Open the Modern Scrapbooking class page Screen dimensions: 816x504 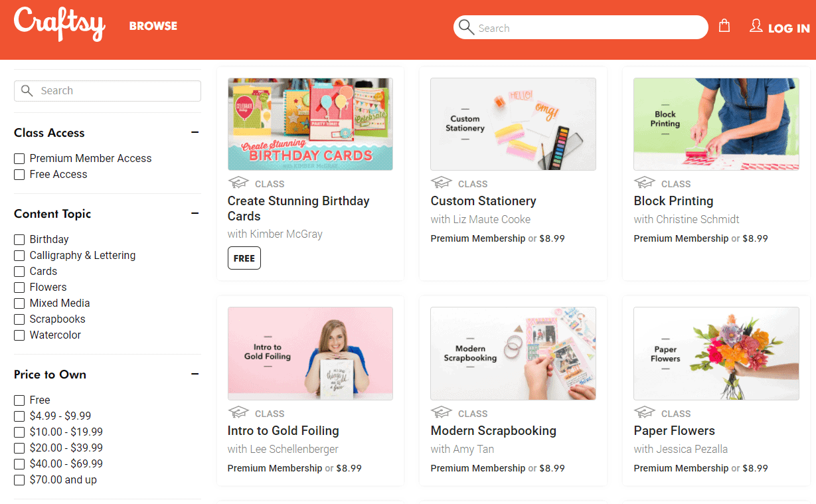493,430
